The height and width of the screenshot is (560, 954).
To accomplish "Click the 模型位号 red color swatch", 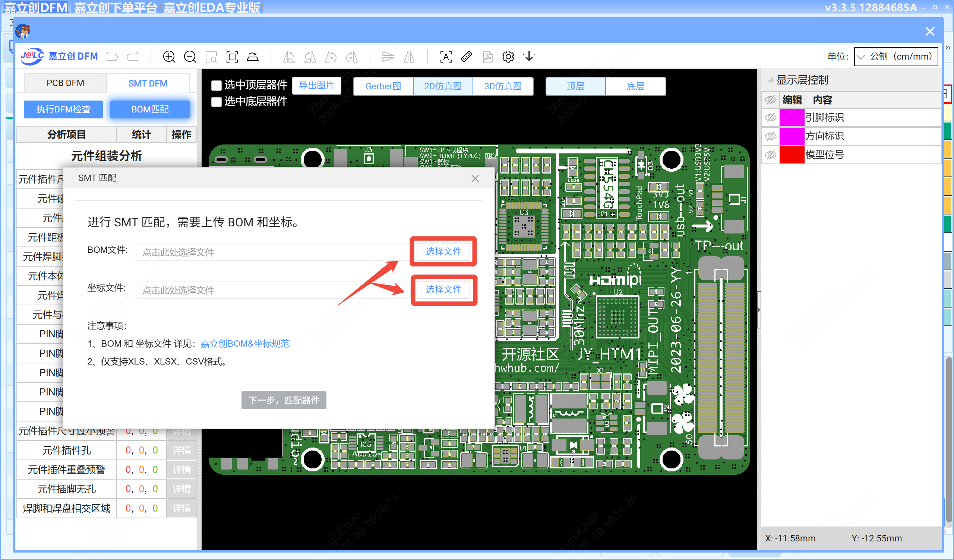I will click(792, 155).
